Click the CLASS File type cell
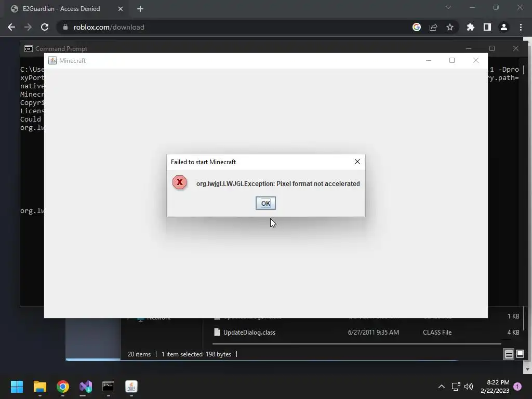 [437, 332]
